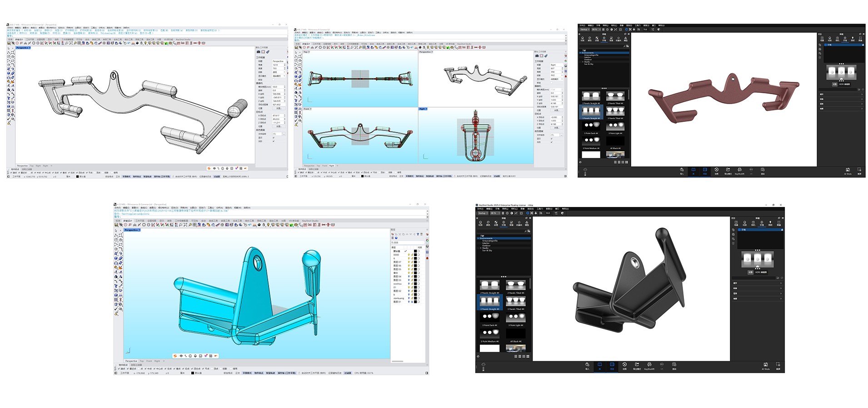Open Perspective viewport title dropdown in cyan-model Rhino
Viewport: 868px width, 408px height.
click(140, 230)
